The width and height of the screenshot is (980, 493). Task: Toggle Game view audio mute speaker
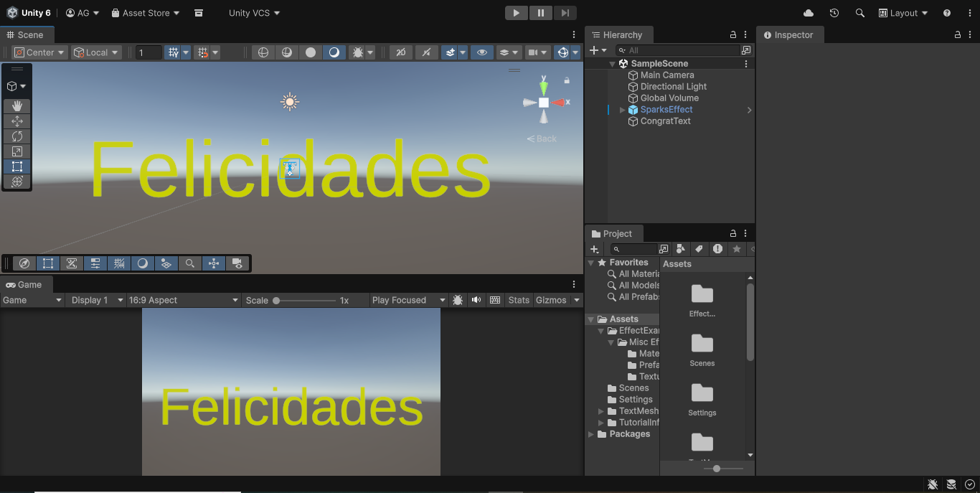point(476,300)
